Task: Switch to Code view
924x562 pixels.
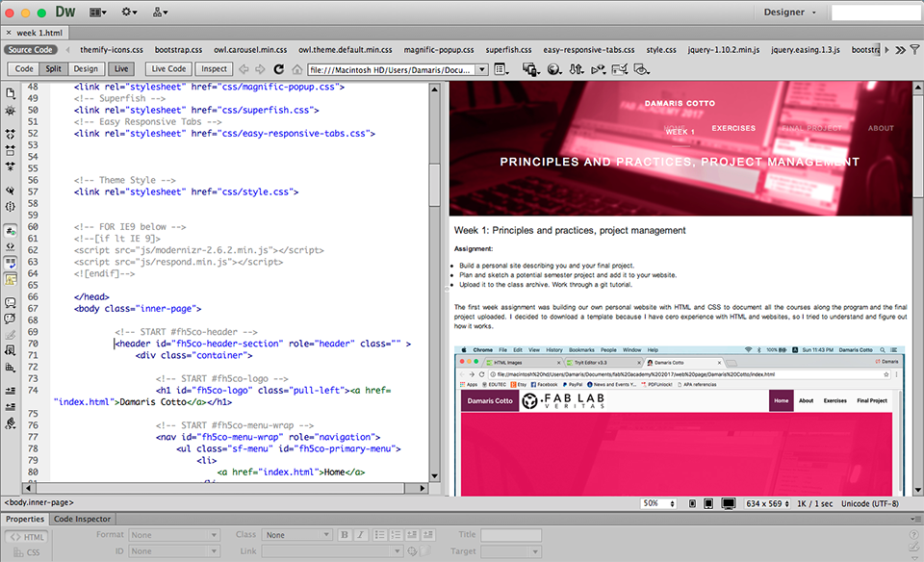Action: (x=23, y=69)
